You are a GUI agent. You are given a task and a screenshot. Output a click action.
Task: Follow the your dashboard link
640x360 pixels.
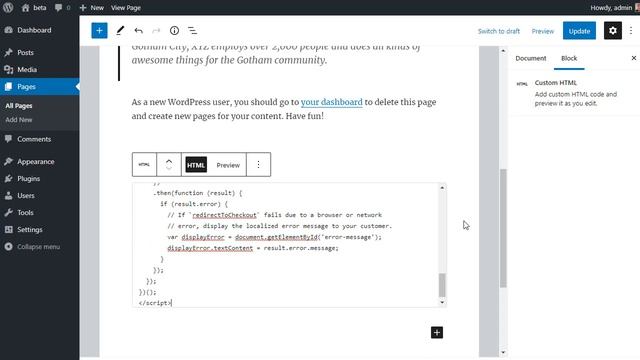[331, 102]
